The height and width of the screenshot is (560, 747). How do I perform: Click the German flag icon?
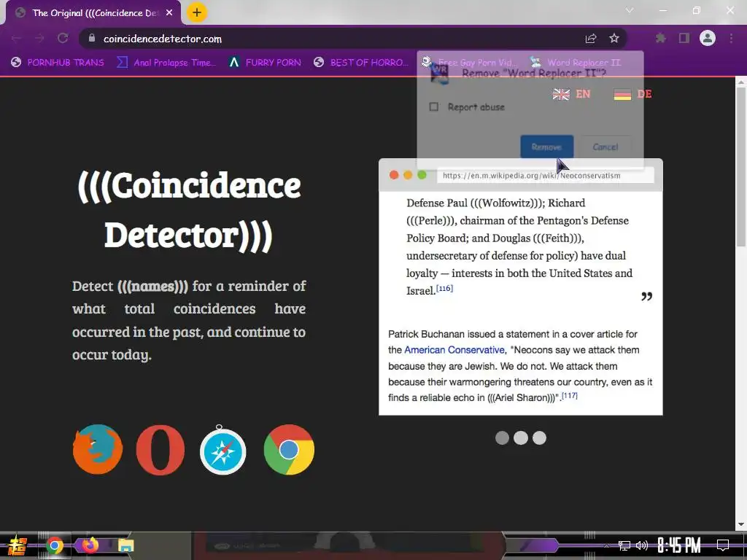point(622,94)
